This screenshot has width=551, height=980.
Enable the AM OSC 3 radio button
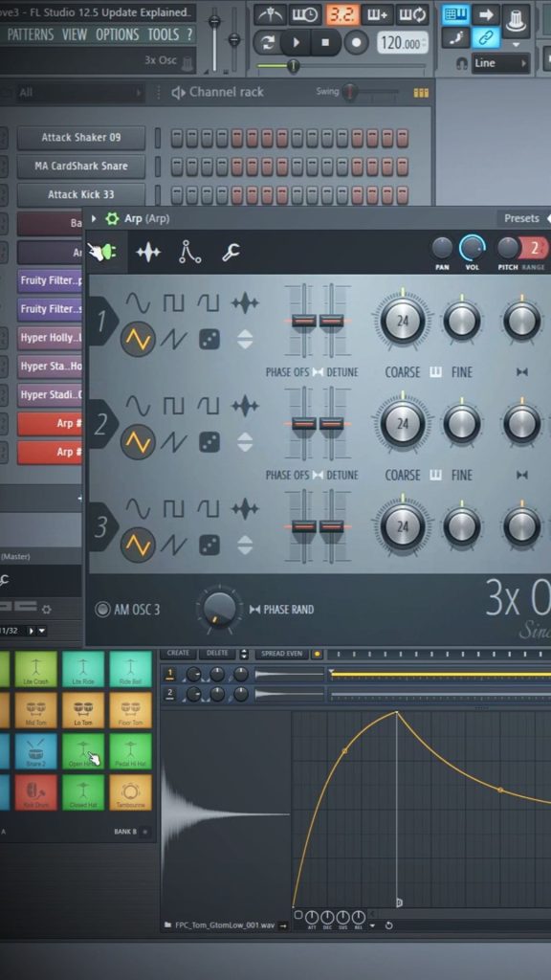tap(102, 610)
